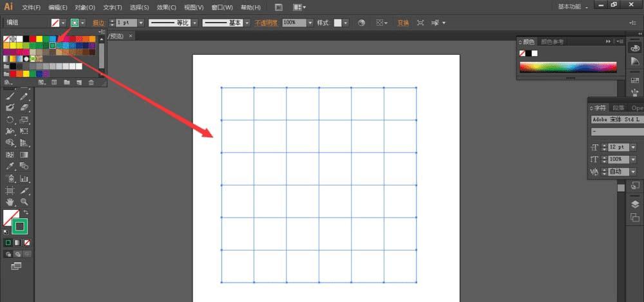Click the 变换 transform link

[x=403, y=23]
